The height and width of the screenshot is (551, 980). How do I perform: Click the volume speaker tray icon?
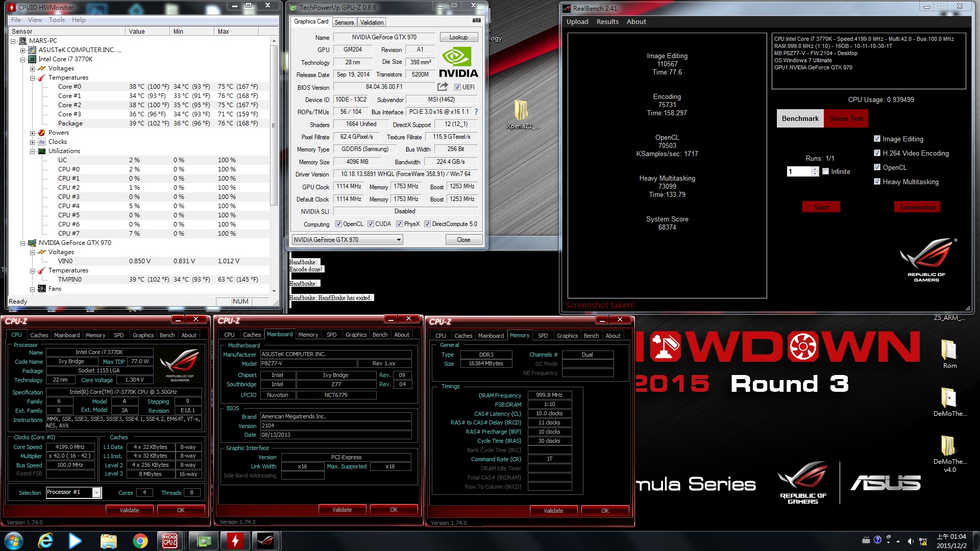911,541
